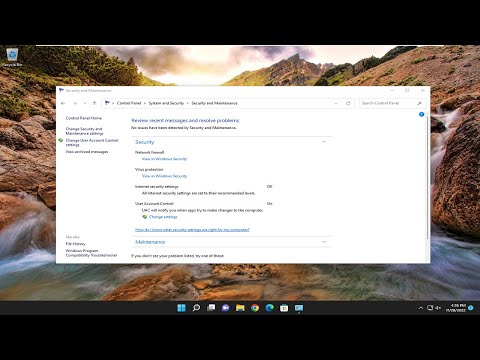View Virus protection in Windows Security
The width and height of the screenshot is (480, 360).
(164, 176)
